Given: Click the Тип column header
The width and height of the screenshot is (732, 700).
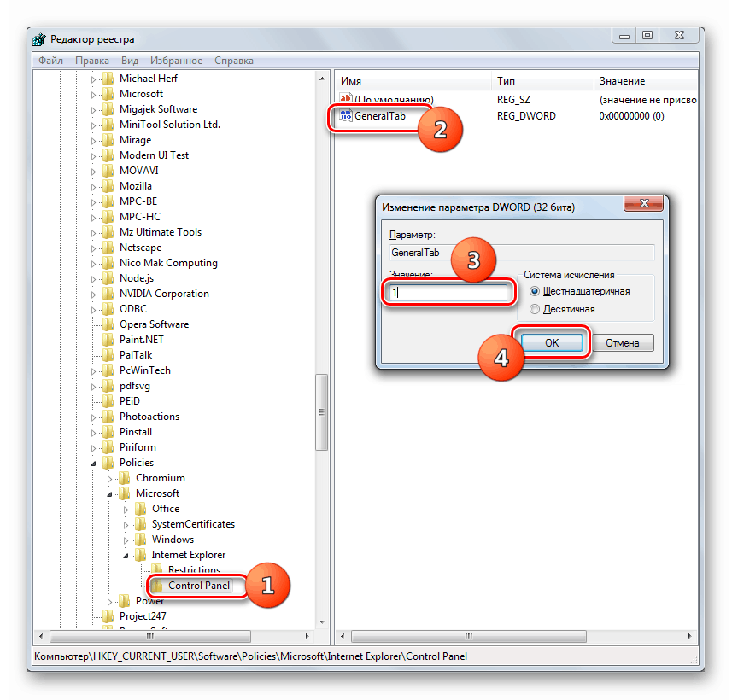Looking at the screenshot, I should click(542, 81).
